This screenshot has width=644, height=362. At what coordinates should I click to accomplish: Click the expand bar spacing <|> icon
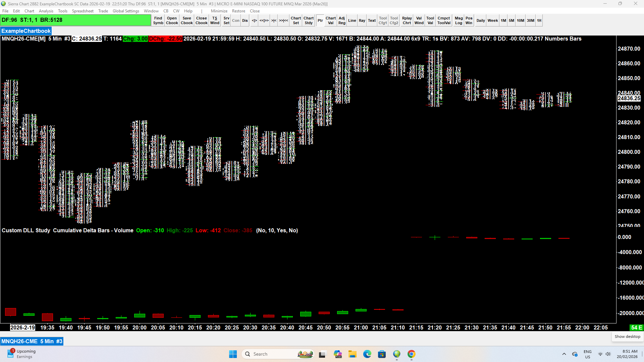pos(254,20)
